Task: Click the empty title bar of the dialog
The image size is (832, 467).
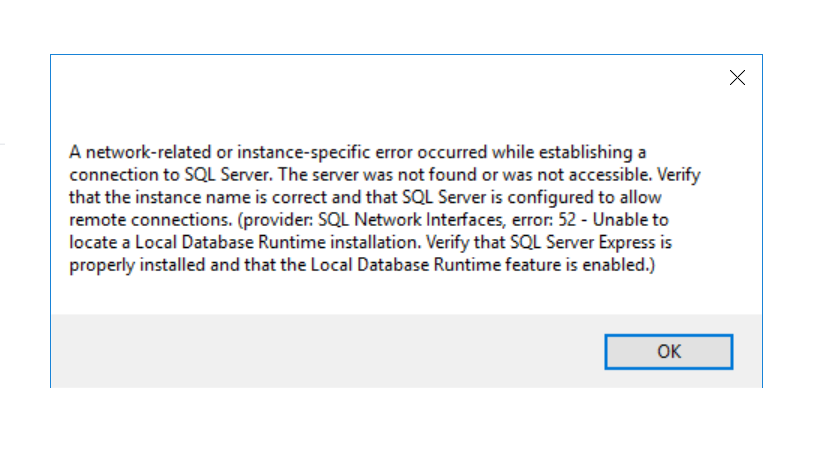Action: (371, 77)
